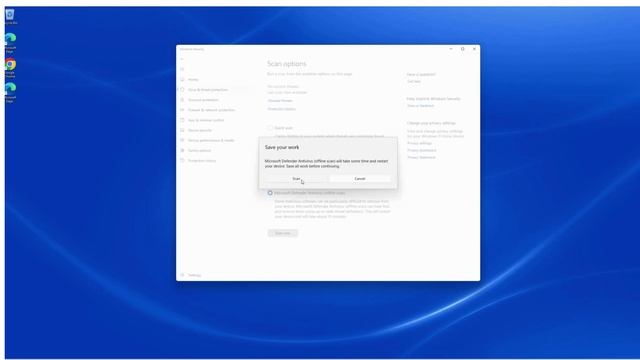Open the Allowed threats link

(280, 100)
